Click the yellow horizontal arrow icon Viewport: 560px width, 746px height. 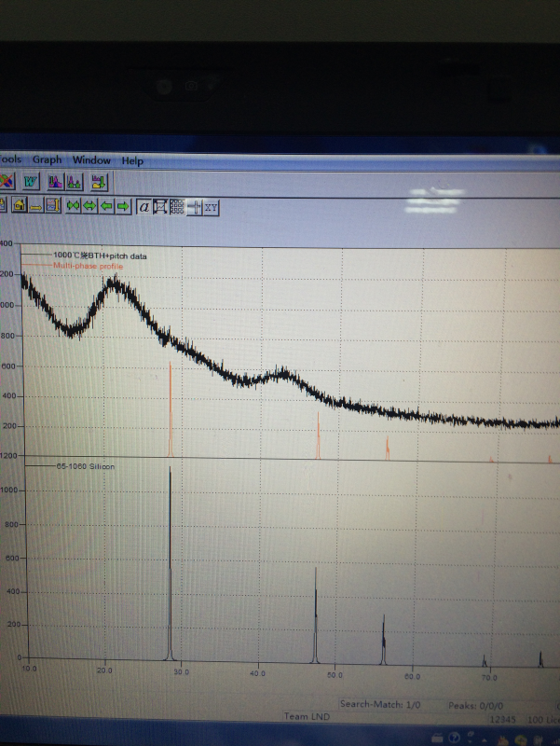click(x=36, y=206)
